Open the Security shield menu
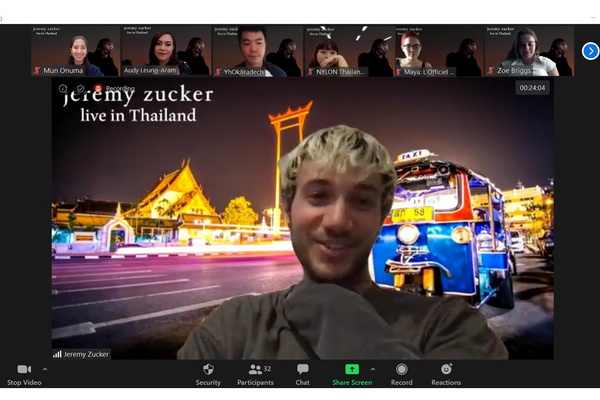 coord(208,369)
